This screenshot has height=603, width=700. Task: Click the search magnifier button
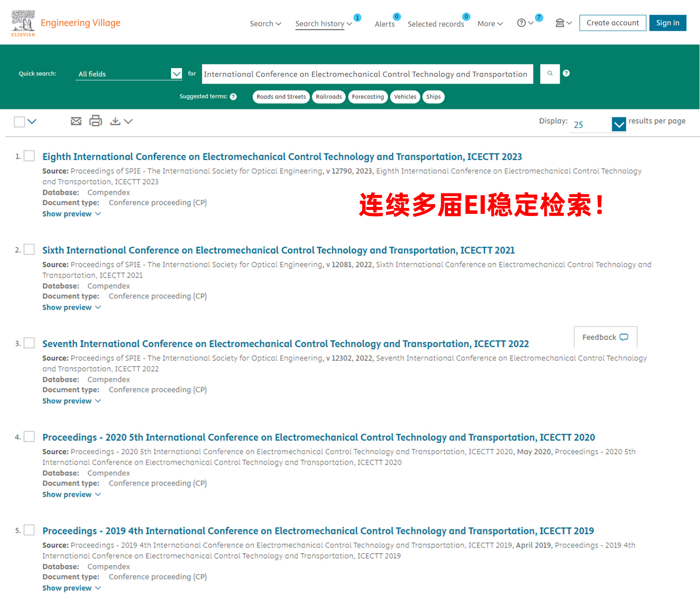pyautogui.click(x=550, y=73)
